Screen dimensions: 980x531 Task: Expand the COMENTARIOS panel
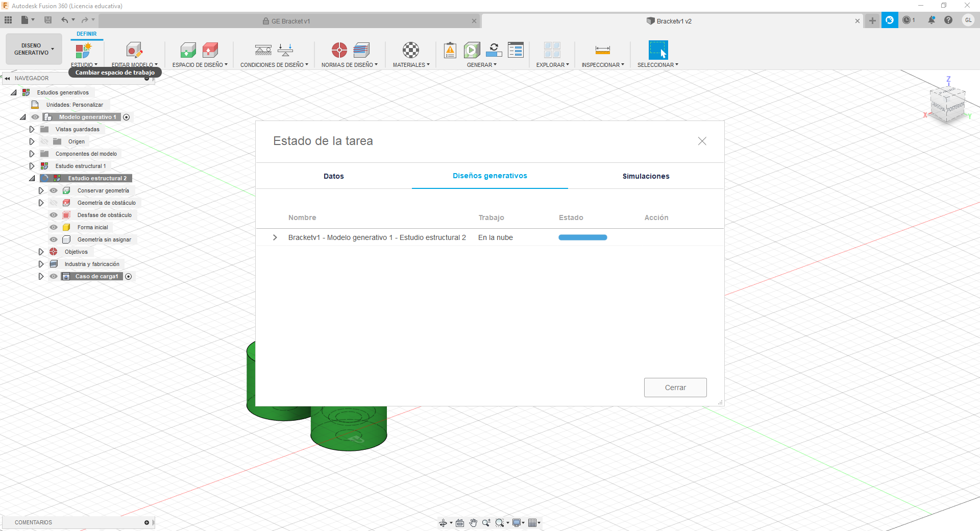(x=146, y=522)
